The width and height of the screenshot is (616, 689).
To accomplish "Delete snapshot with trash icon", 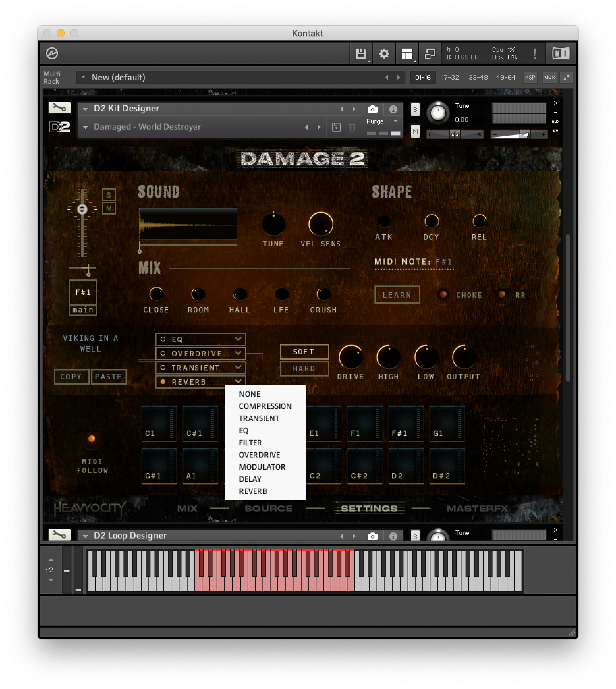I will [x=352, y=127].
